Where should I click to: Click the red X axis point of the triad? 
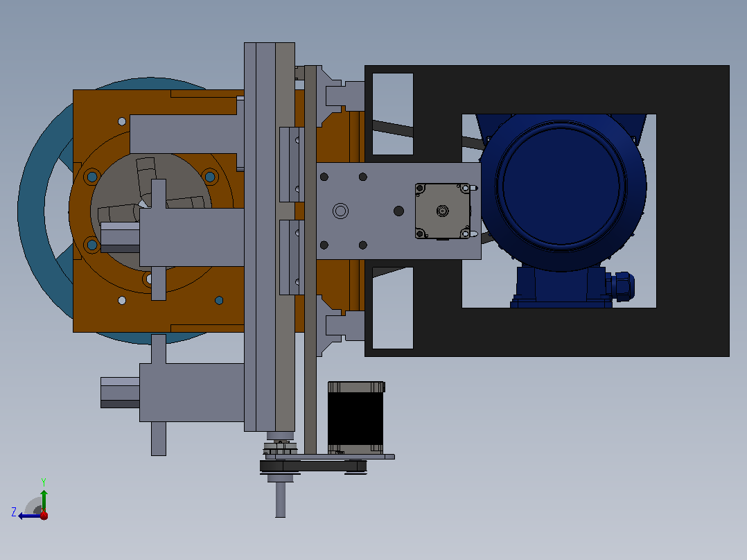(x=44, y=516)
